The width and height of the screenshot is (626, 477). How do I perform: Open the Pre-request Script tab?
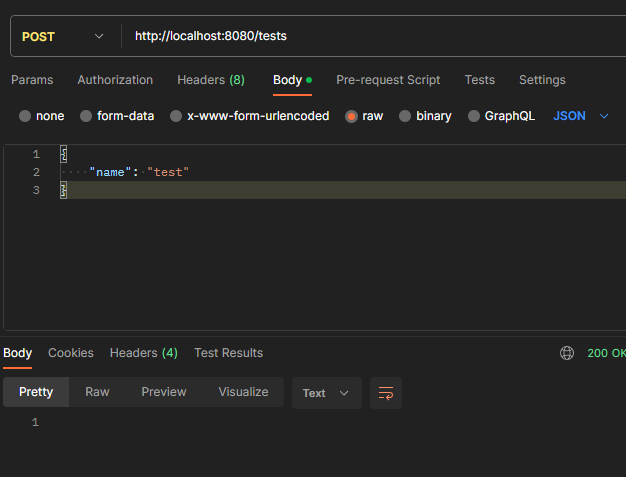[x=388, y=80]
